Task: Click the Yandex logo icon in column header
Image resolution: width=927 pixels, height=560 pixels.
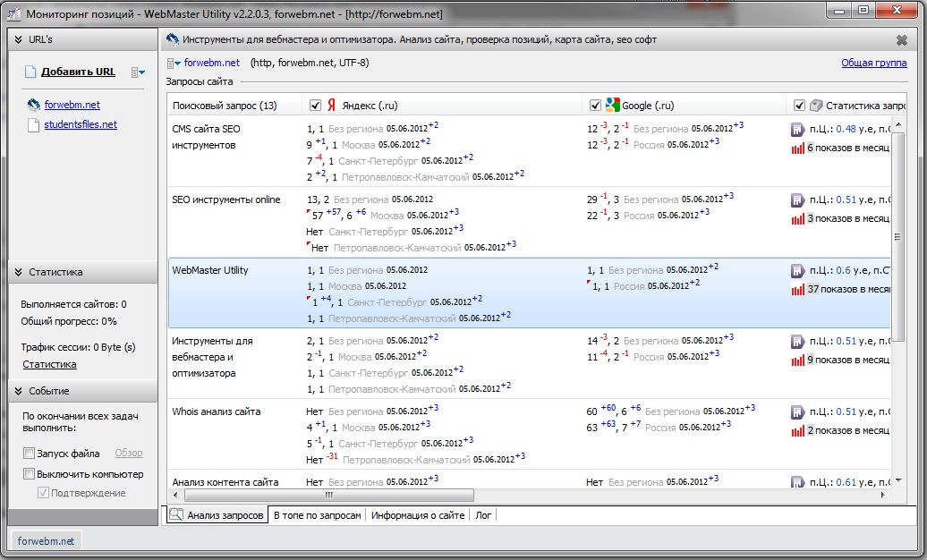Action: 331,106
